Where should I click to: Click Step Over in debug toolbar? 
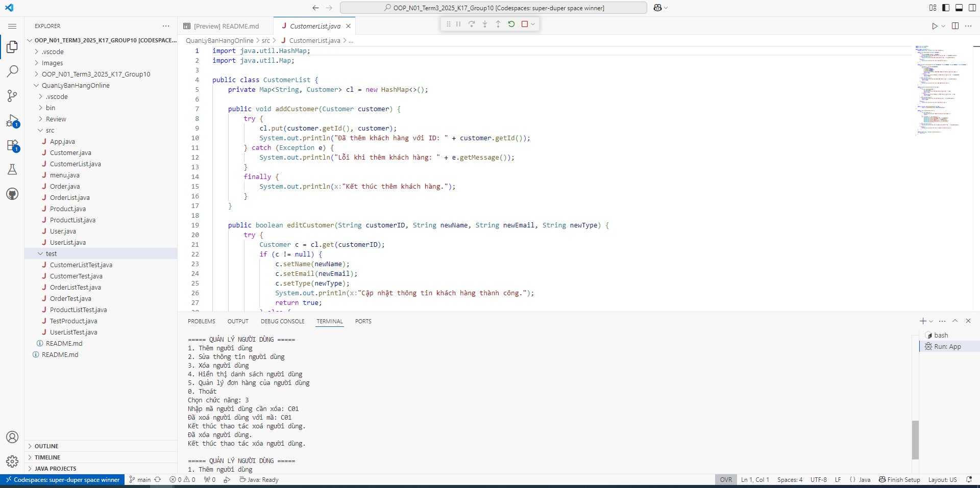(x=472, y=24)
